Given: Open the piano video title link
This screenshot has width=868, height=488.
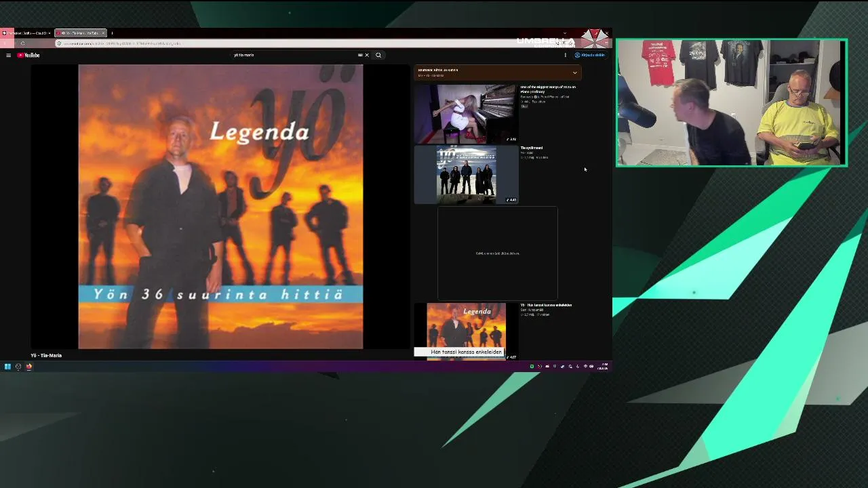Looking at the screenshot, I should (x=548, y=89).
